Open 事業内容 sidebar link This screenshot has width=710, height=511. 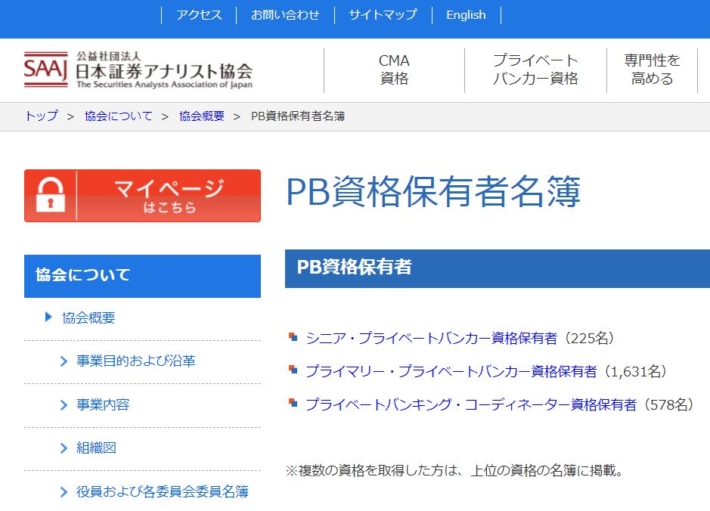103,404
